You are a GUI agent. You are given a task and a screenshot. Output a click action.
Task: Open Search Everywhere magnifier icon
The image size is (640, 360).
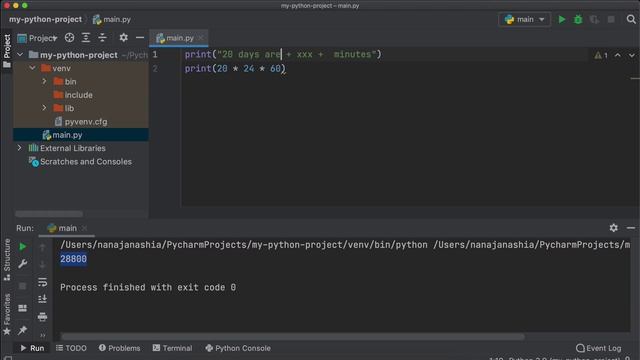click(x=631, y=19)
